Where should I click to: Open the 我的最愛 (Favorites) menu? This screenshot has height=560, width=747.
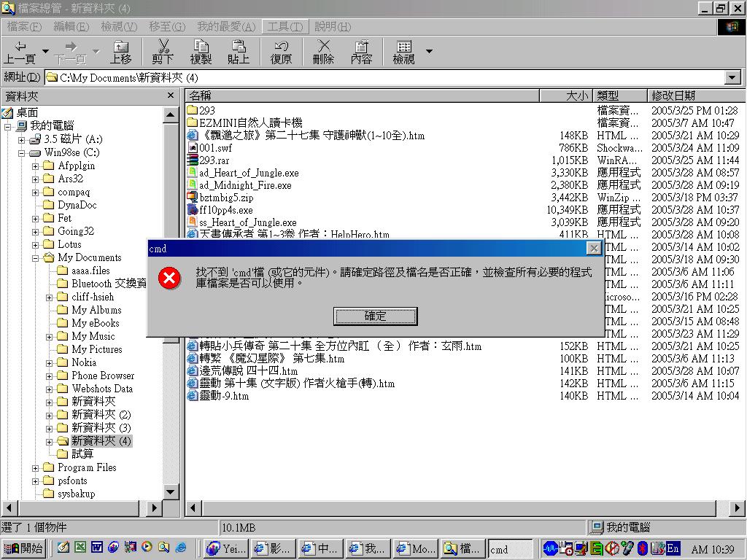226,27
